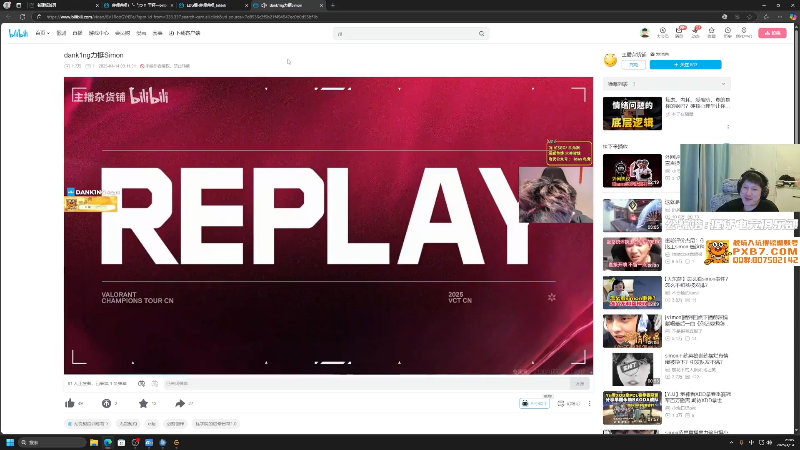
Task: Click the share arrow icon under the video
Action: (x=180, y=404)
